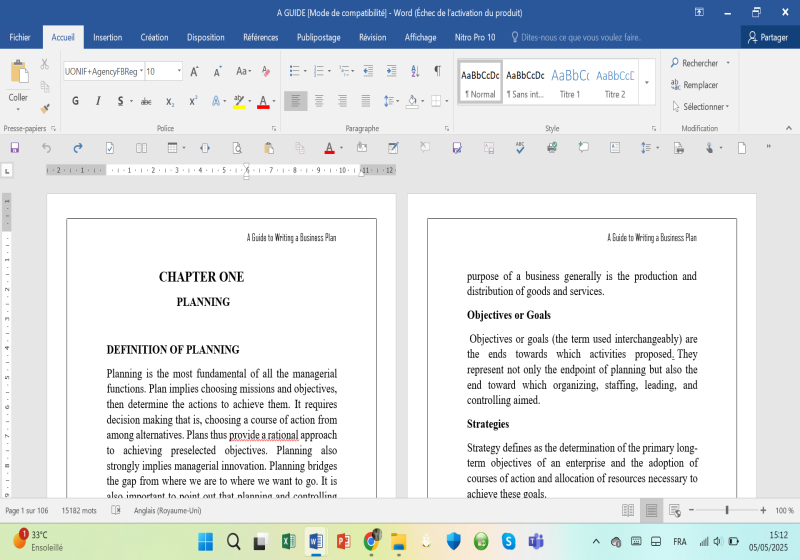Increase font size with the large A

coord(194,71)
